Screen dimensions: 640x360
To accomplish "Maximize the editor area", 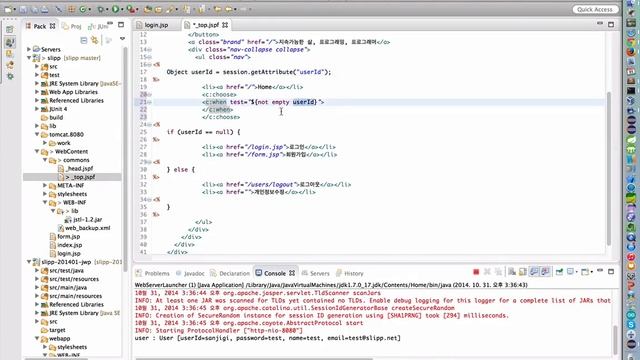I will pos(611,24).
